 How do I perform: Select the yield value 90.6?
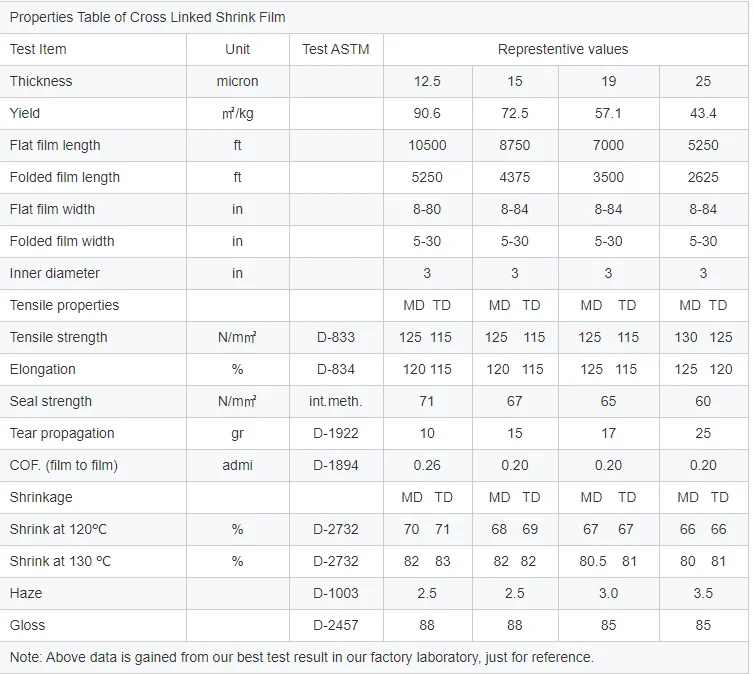(427, 113)
